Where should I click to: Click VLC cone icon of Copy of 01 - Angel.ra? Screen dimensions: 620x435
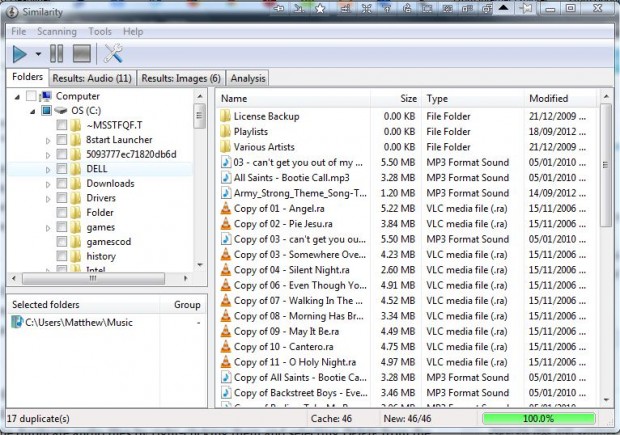(x=225, y=208)
